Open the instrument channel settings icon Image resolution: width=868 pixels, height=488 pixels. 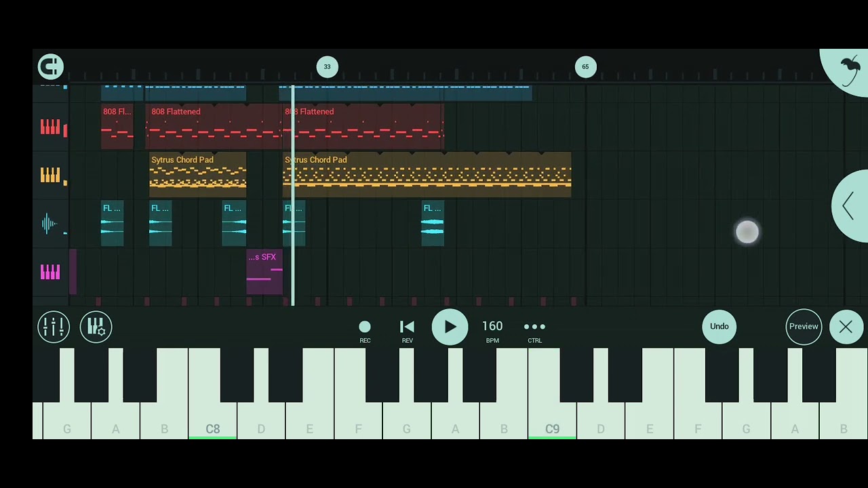96,327
